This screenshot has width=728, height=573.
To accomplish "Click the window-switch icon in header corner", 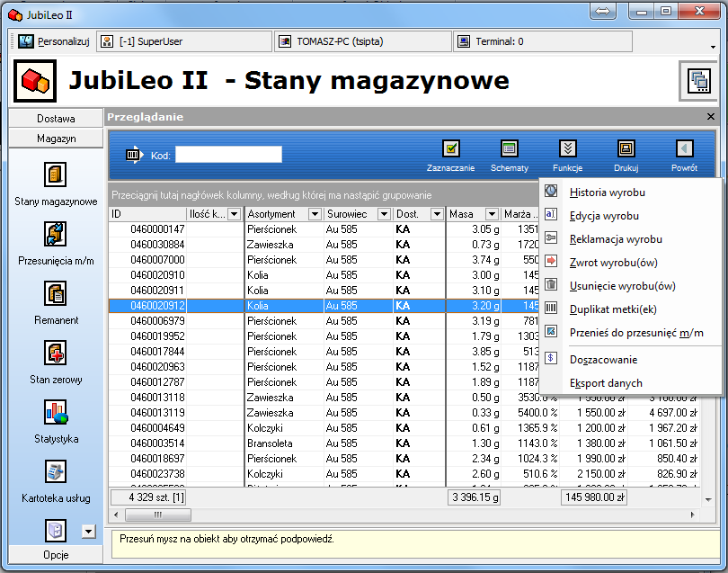I will pyautogui.click(x=699, y=81).
